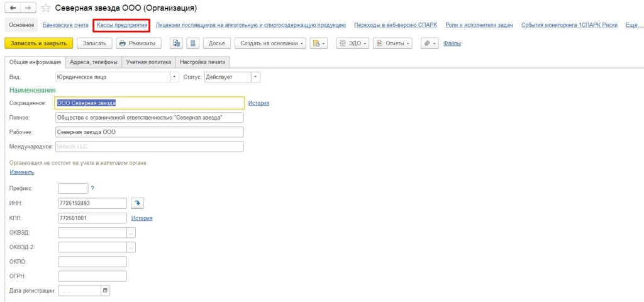Expand the Статус dropdown
This screenshot has height=302, width=644.
(x=255, y=77)
